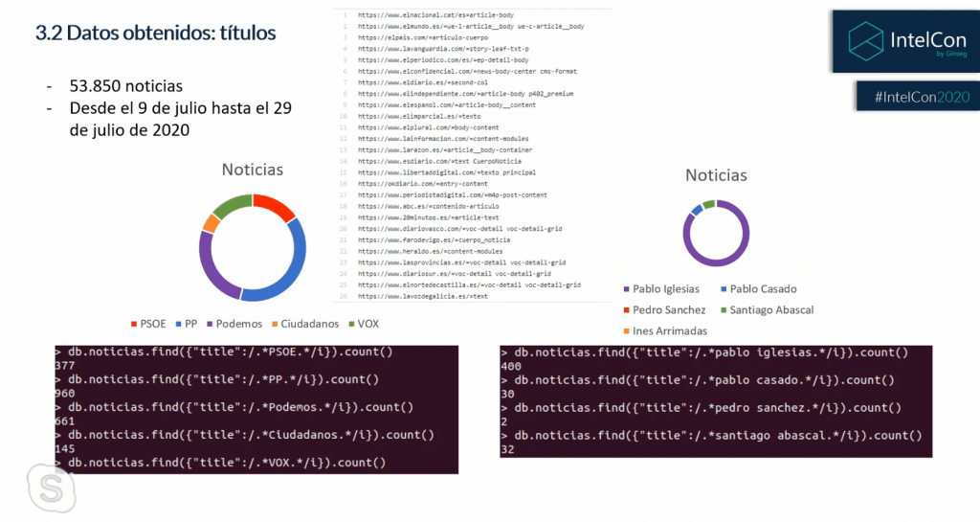Open the elpais.com URL line
980x522 pixels.
(422, 37)
